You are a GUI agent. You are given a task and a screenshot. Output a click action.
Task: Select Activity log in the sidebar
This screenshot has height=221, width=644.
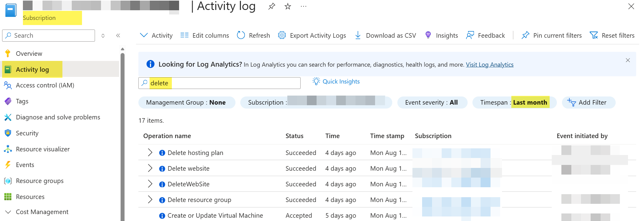[60, 69]
